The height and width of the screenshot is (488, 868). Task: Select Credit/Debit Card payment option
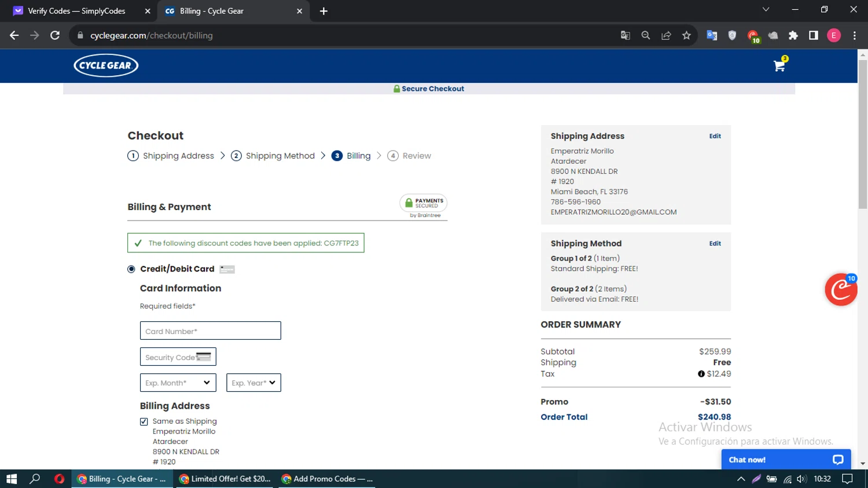pyautogui.click(x=131, y=269)
